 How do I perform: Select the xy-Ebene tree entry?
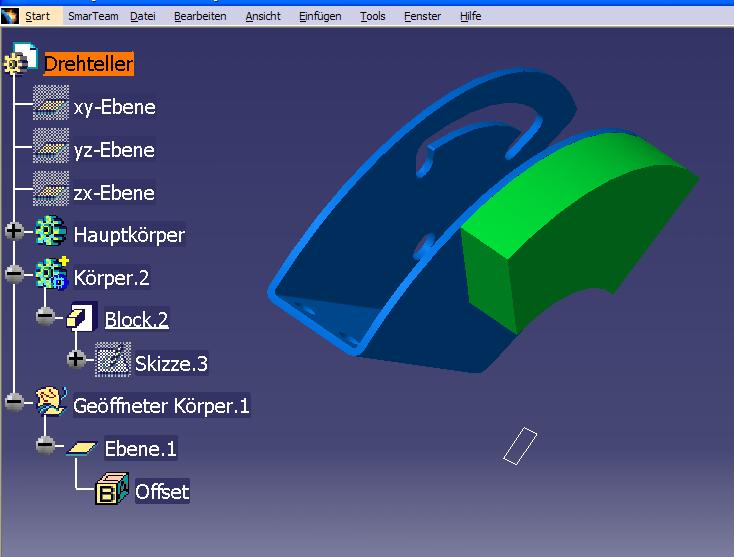point(115,107)
